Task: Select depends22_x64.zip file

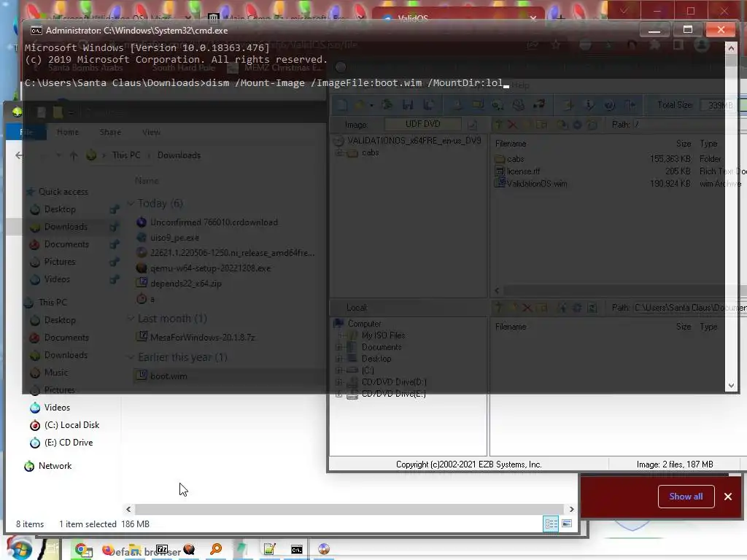Action: (x=186, y=284)
